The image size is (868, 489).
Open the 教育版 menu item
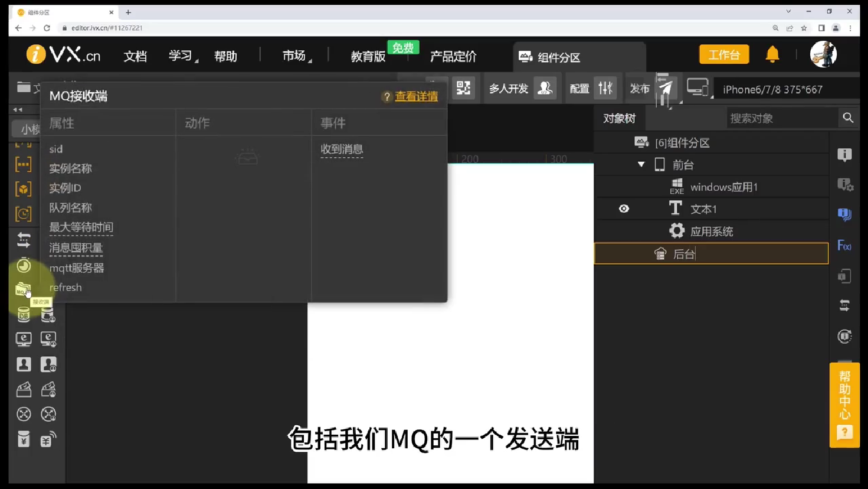(x=368, y=56)
